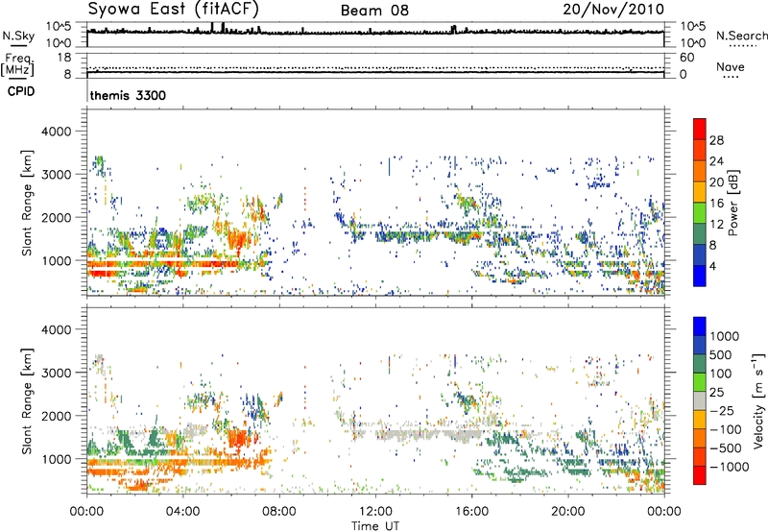Pick the light green power swatch, 12 to 16
768x532 pixels.
(700, 213)
